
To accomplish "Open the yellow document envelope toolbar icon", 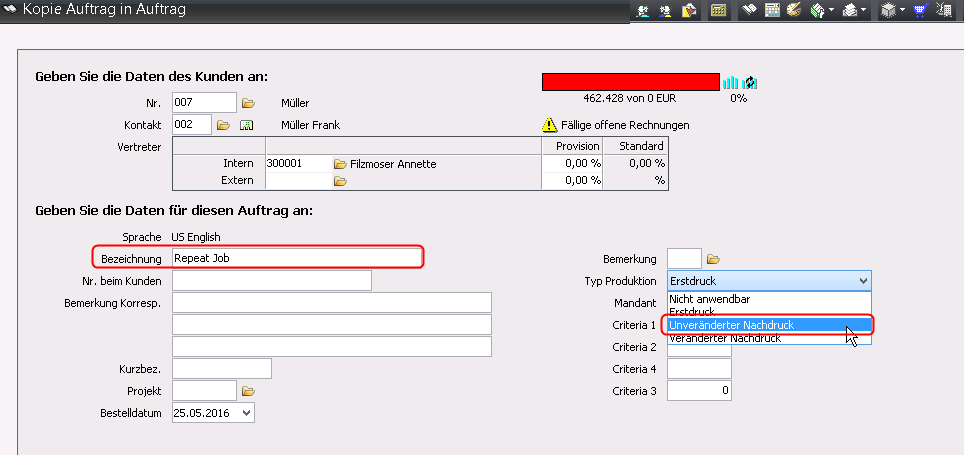I will pos(689,10).
